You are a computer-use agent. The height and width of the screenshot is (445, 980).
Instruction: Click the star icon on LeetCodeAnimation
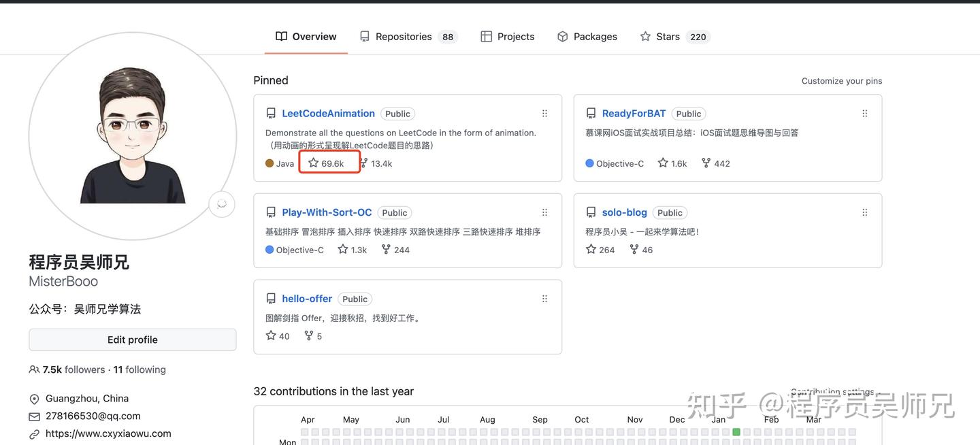pyautogui.click(x=313, y=163)
